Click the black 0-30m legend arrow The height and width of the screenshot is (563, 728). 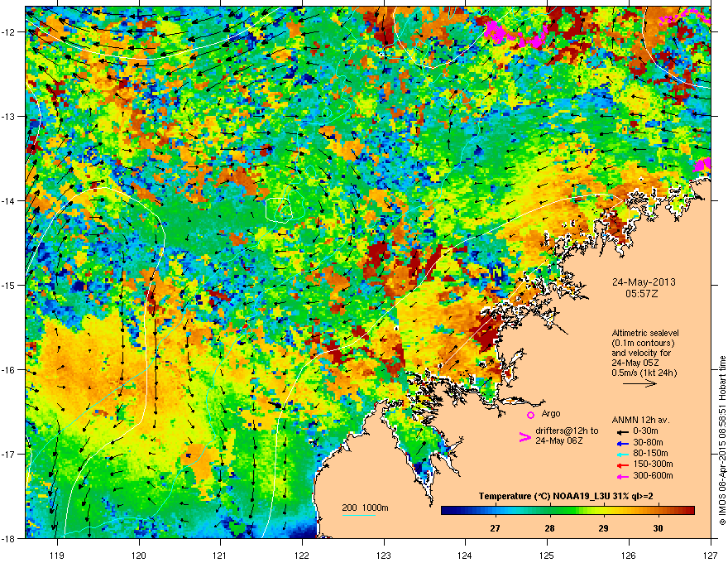(x=622, y=431)
